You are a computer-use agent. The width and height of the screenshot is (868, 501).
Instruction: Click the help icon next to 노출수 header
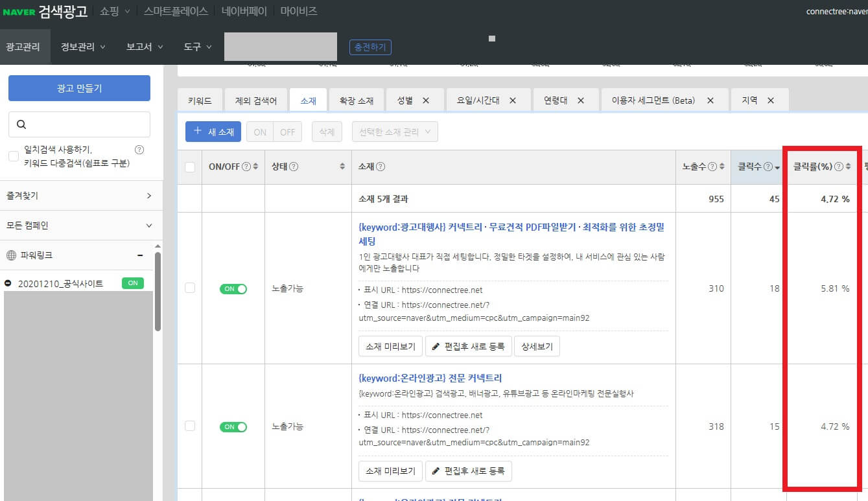point(712,167)
